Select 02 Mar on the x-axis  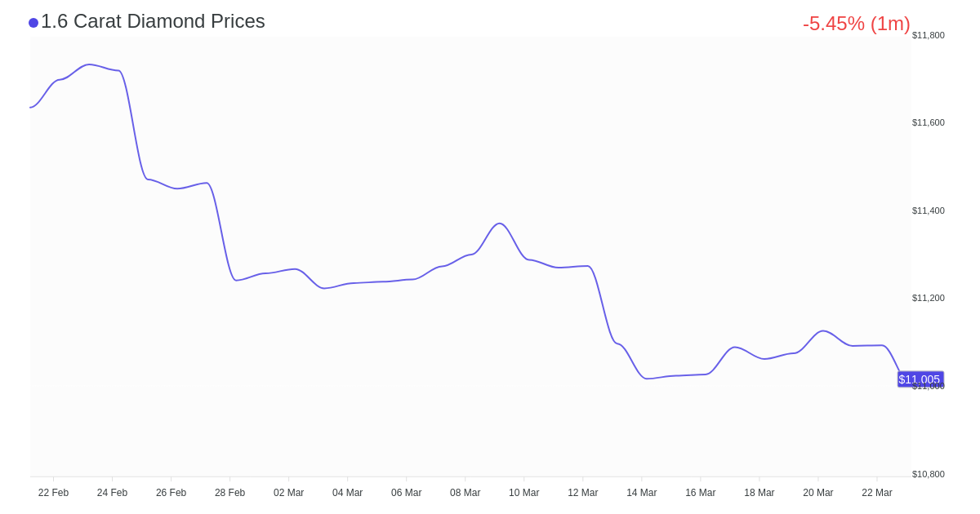[288, 493]
